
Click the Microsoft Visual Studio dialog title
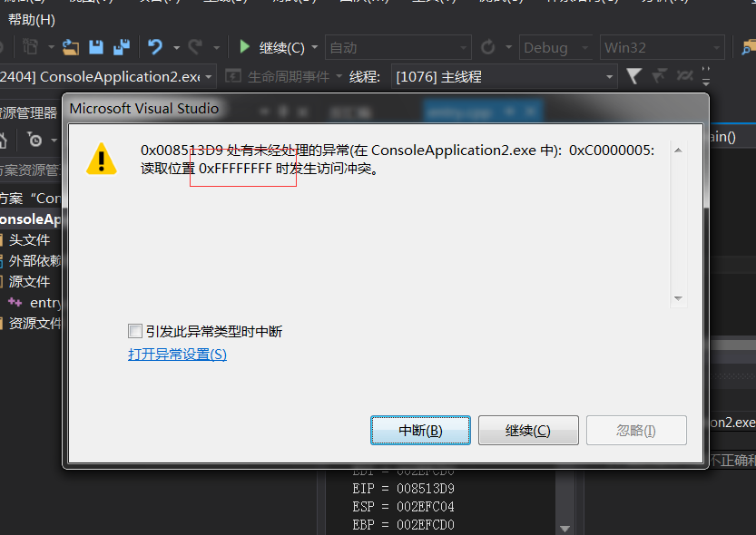[x=144, y=108]
